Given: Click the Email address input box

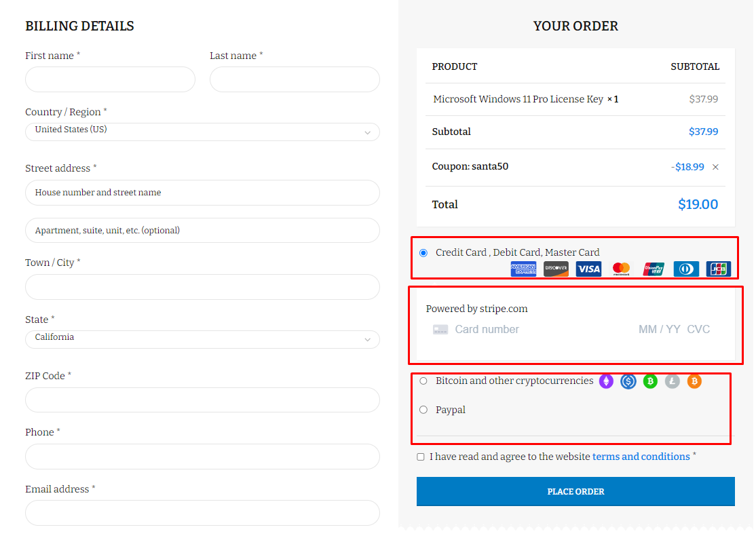Looking at the screenshot, I should click(x=202, y=513).
